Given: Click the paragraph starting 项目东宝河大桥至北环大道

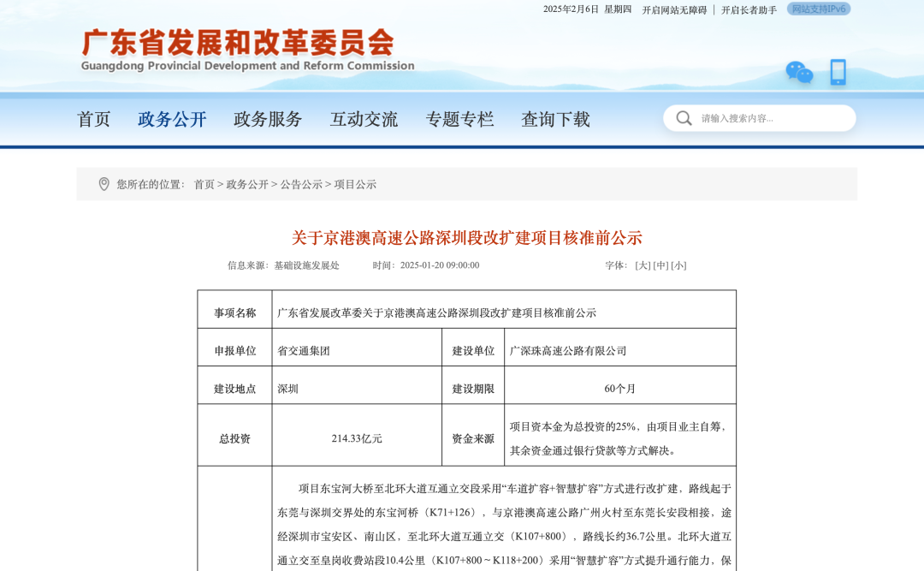Looking at the screenshot, I should tap(505, 525).
